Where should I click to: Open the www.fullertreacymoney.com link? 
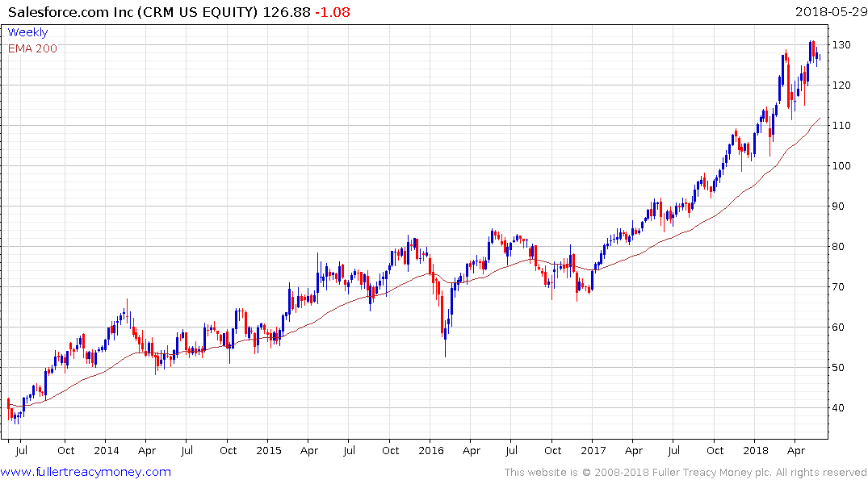pos(86,472)
